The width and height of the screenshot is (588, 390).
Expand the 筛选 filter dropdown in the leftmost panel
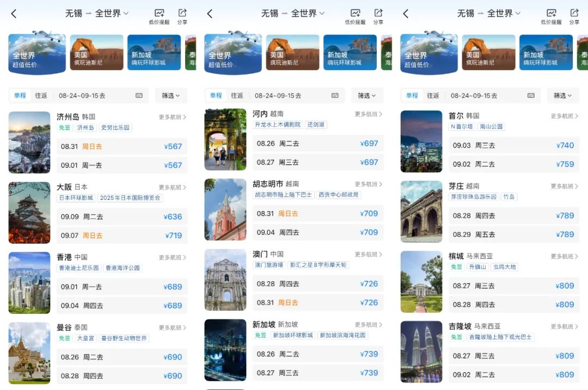(x=171, y=96)
